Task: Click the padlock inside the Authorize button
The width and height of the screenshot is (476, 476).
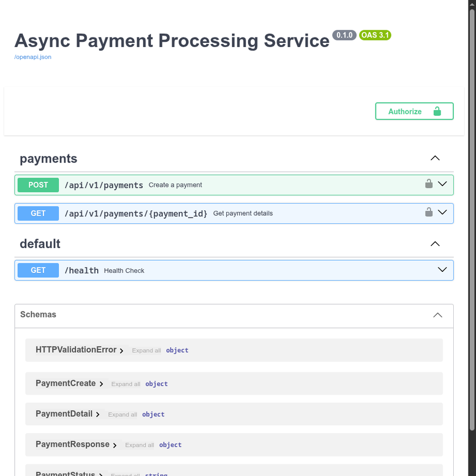Action: pyautogui.click(x=437, y=111)
